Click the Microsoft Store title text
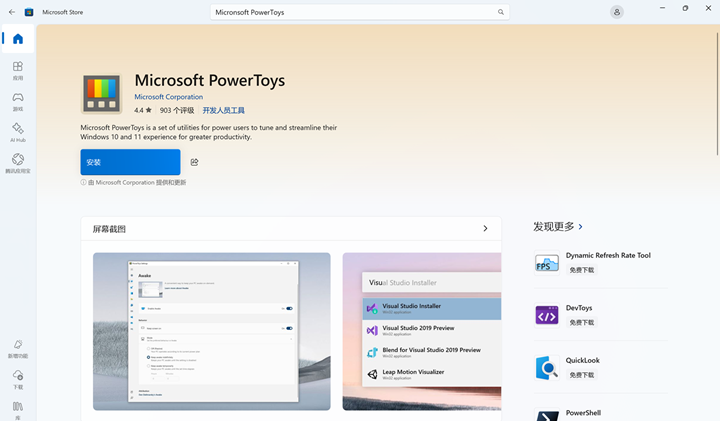Viewport: 720px width, 421px height. coord(63,12)
